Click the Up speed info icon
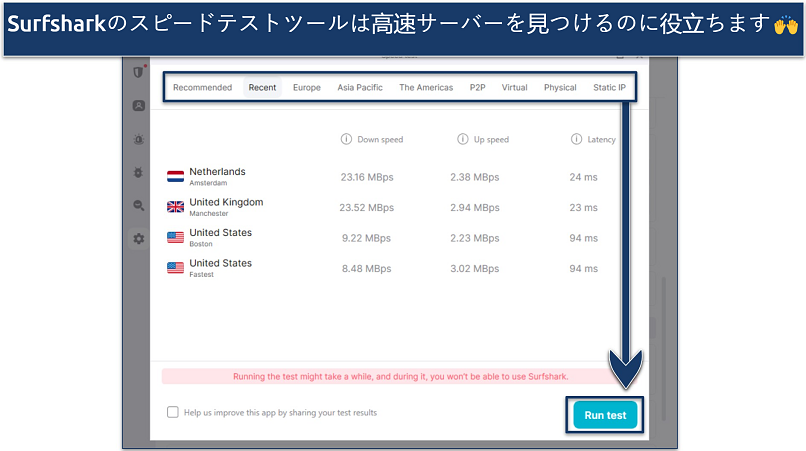The width and height of the screenshot is (806, 451). (x=463, y=140)
